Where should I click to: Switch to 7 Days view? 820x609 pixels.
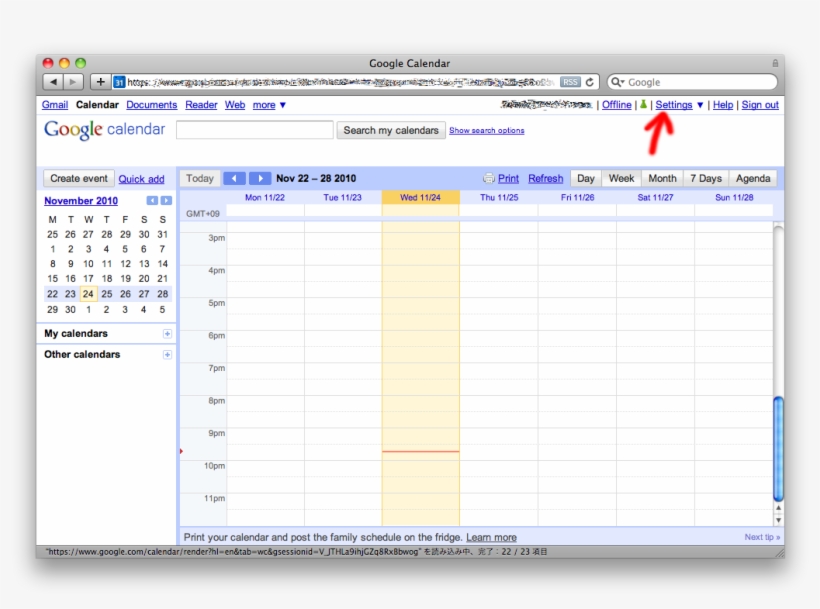(x=705, y=178)
